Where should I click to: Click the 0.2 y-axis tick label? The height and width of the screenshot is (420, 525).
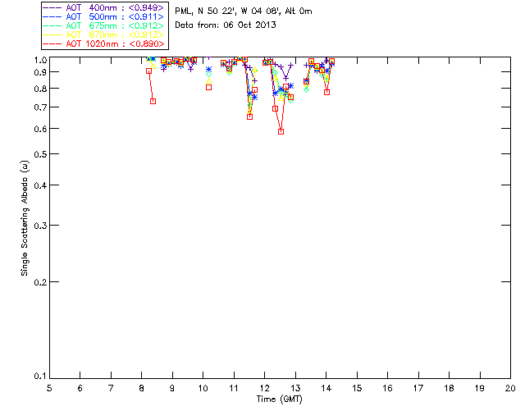pyautogui.click(x=40, y=282)
